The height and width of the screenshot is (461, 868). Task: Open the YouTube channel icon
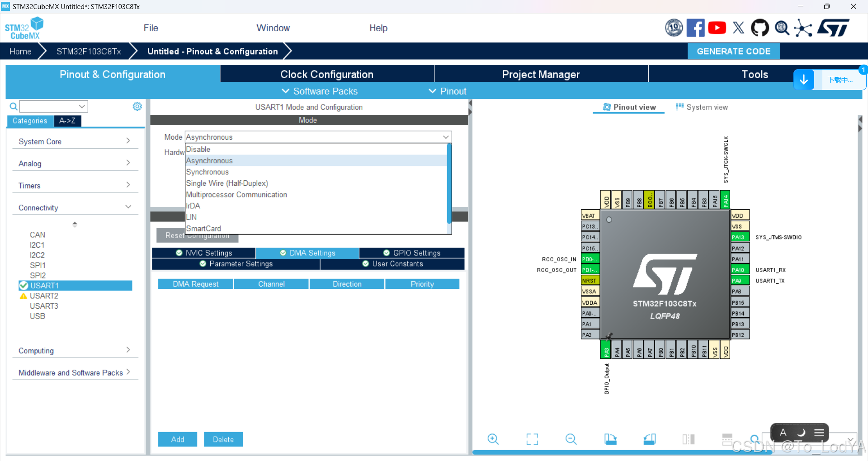pos(717,28)
